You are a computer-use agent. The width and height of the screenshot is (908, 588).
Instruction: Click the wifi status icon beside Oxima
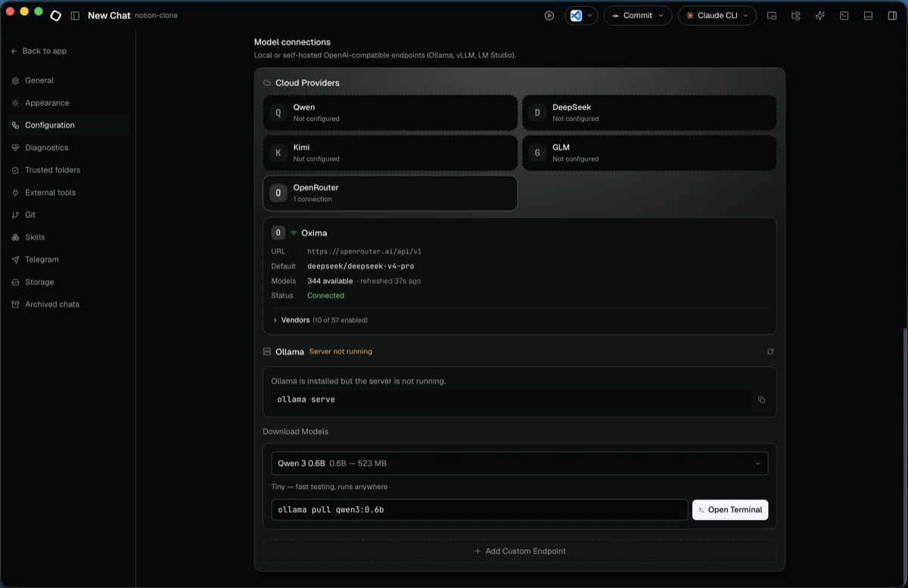pos(294,233)
